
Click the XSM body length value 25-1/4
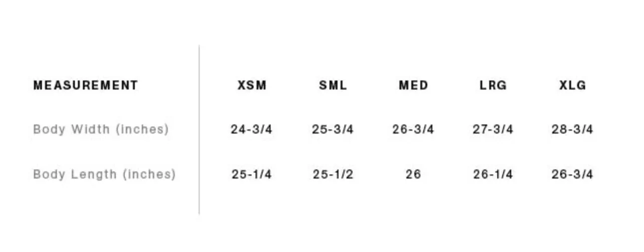[252, 174]
